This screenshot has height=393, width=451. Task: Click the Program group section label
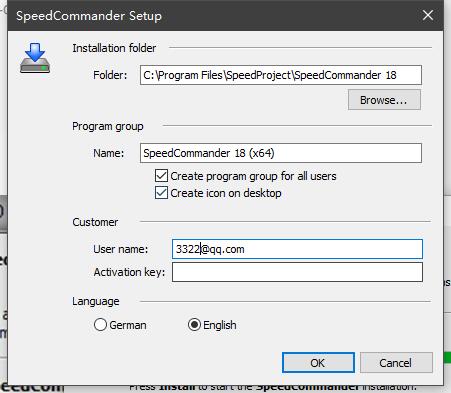pos(108,126)
